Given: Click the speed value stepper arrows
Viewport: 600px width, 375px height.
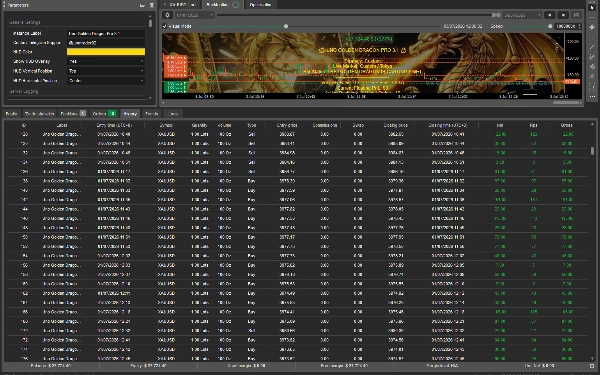Looking at the screenshot, I should click(x=579, y=26).
